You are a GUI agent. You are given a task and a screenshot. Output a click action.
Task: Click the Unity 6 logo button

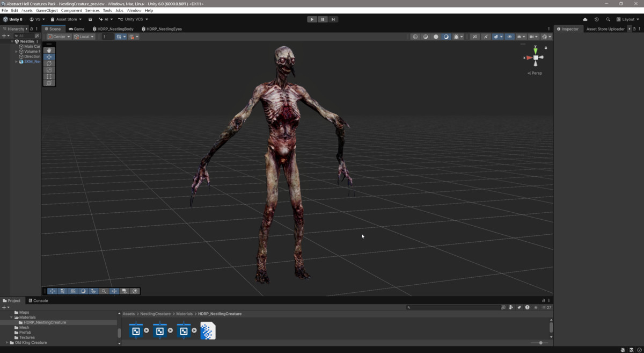(x=13, y=19)
